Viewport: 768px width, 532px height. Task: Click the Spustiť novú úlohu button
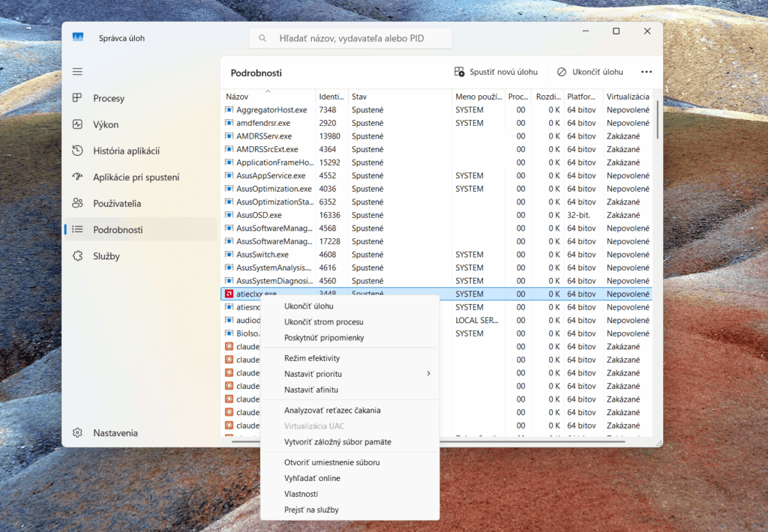(x=496, y=72)
